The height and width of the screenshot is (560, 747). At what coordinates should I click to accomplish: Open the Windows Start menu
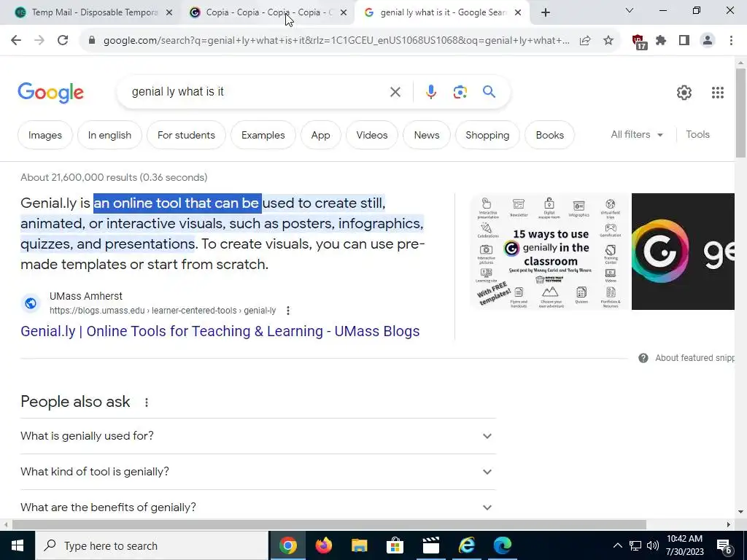(x=18, y=545)
